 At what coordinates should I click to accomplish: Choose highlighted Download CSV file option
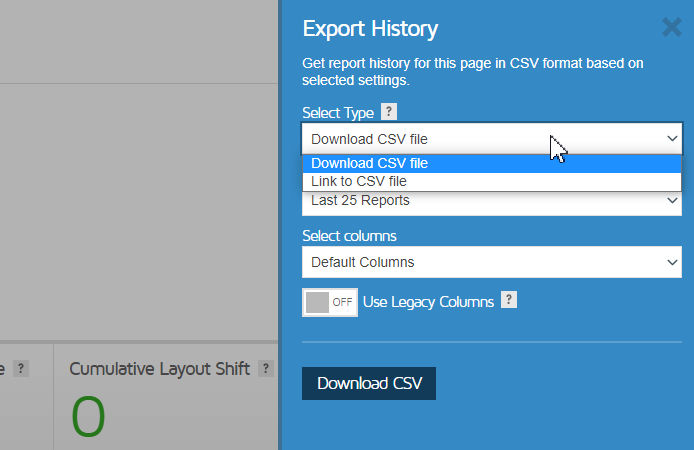pyautogui.click(x=492, y=164)
